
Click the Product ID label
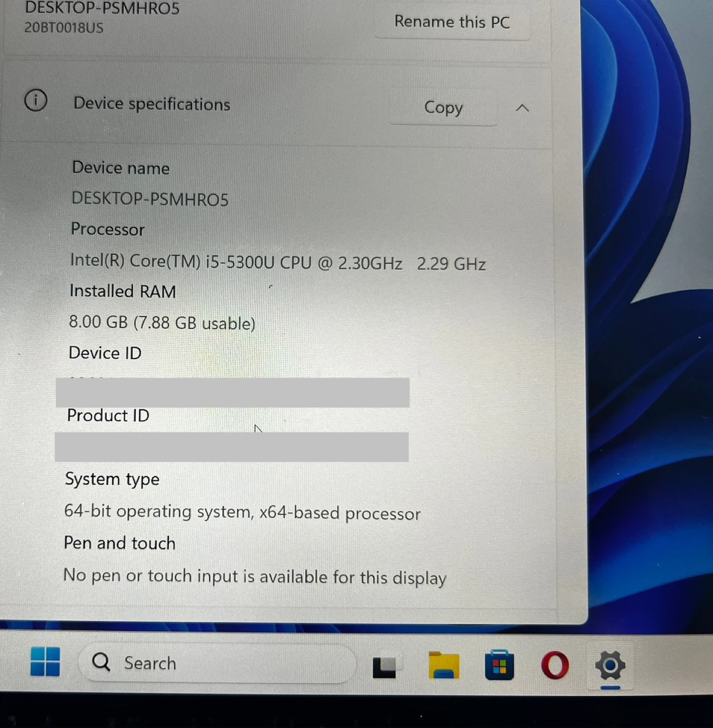click(108, 416)
